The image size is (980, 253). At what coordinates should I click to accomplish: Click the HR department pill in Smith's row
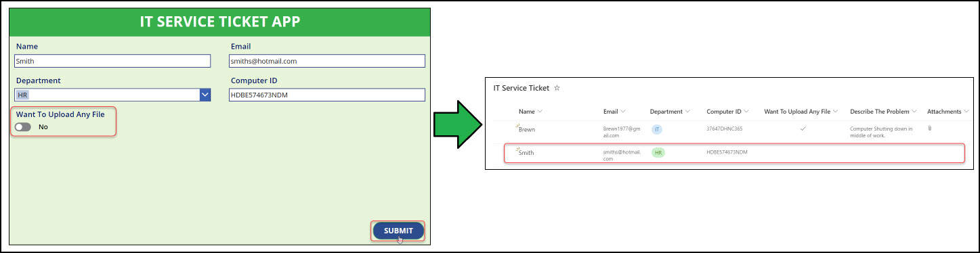(x=658, y=153)
